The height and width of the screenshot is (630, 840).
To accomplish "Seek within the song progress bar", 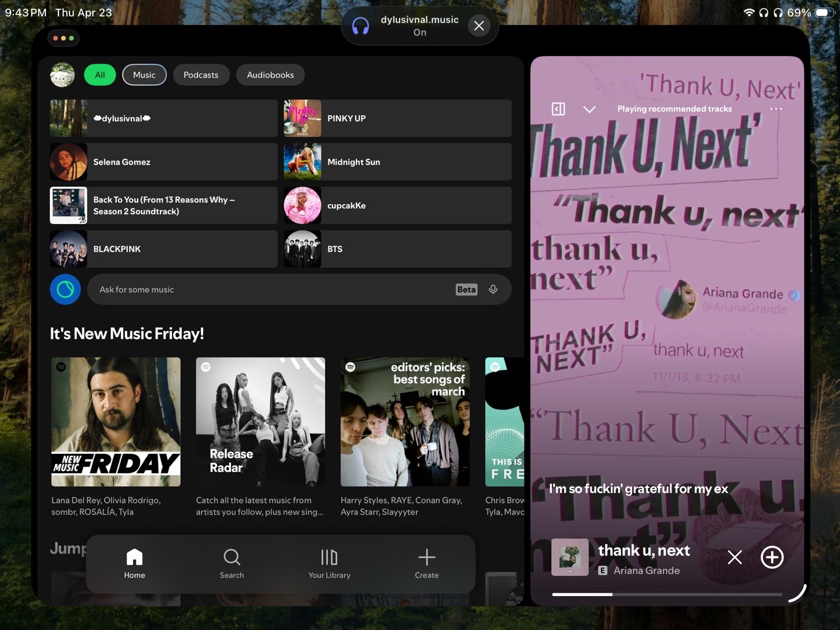I will pos(667,594).
